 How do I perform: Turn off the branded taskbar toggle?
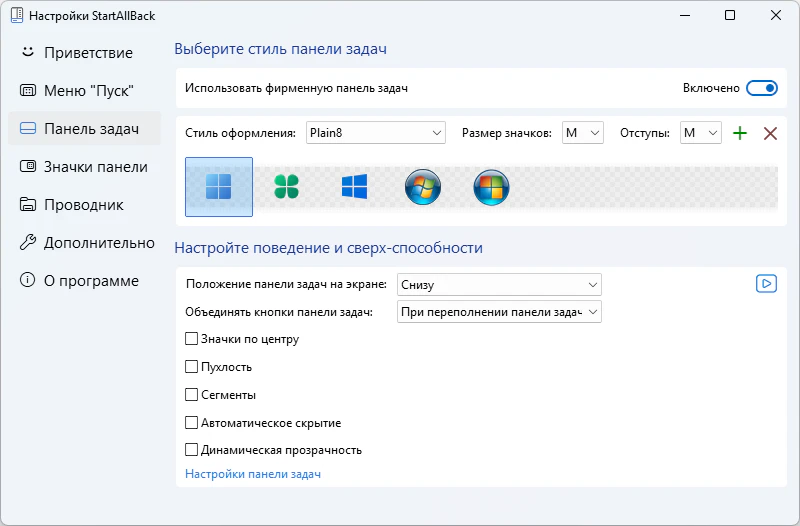click(762, 88)
